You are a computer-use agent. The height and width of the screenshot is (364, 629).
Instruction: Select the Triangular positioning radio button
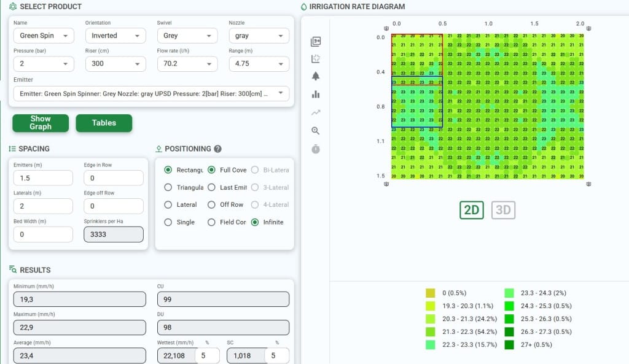coord(168,187)
